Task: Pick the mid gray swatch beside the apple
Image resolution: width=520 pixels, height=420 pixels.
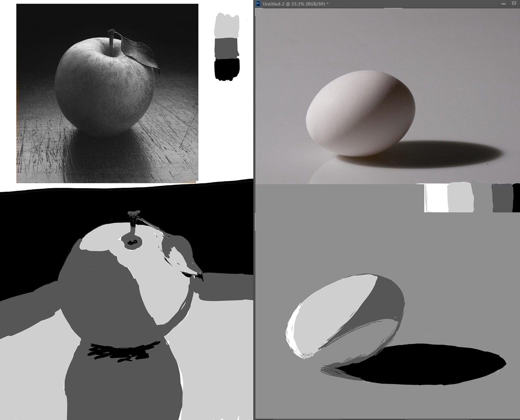Action: pyautogui.click(x=227, y=48)
